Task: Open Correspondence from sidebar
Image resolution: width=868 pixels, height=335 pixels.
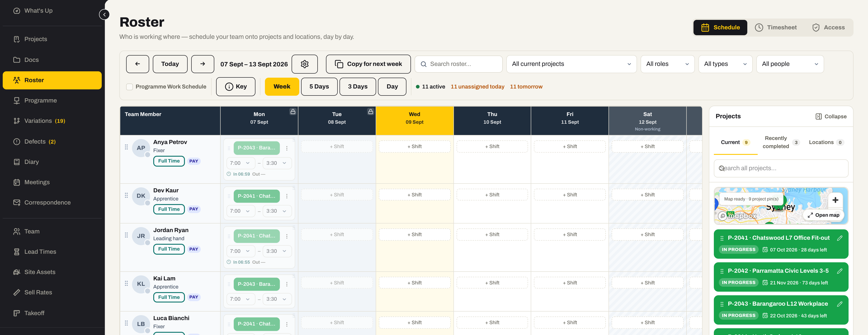Action: coord(52,202)
